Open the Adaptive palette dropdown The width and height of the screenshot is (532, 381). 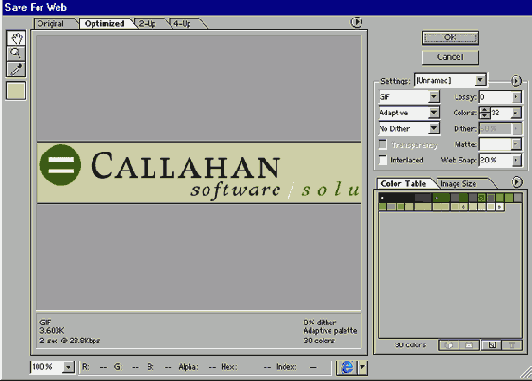click(409, 112)
